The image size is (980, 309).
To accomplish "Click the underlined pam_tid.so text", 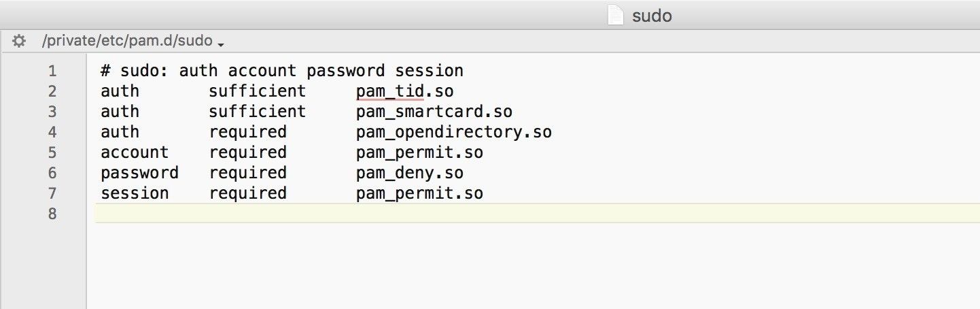I will point(404,91).
